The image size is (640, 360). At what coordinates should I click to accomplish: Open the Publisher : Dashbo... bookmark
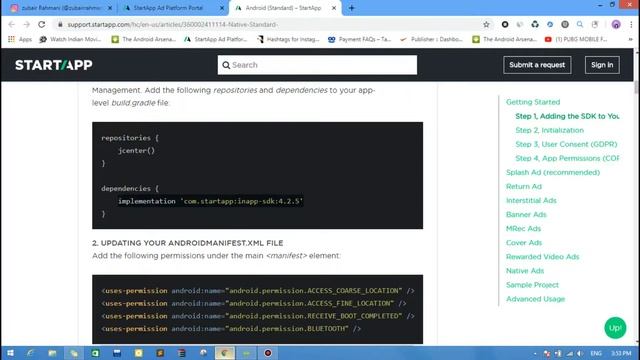[x=431, y=39]
